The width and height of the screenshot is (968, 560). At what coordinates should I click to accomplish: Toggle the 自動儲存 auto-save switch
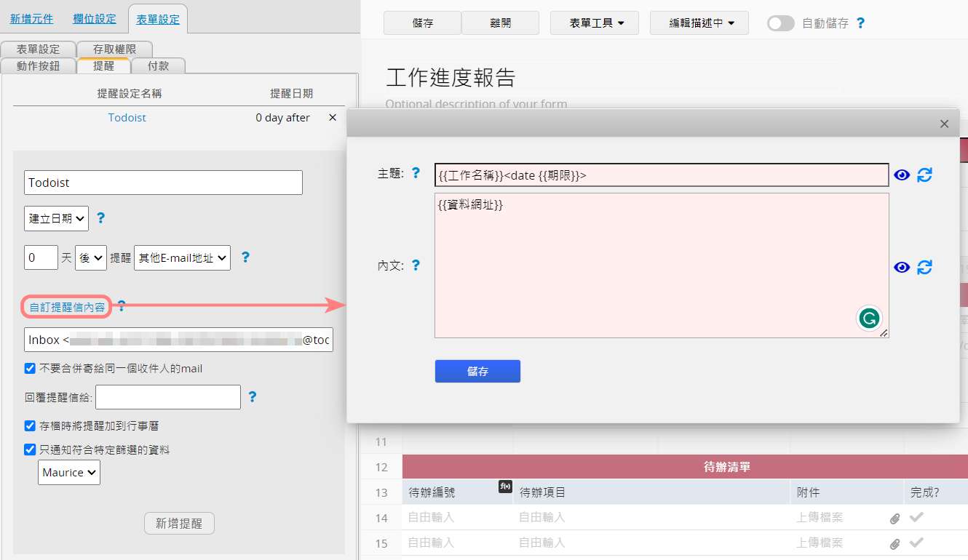click(781, 23)
